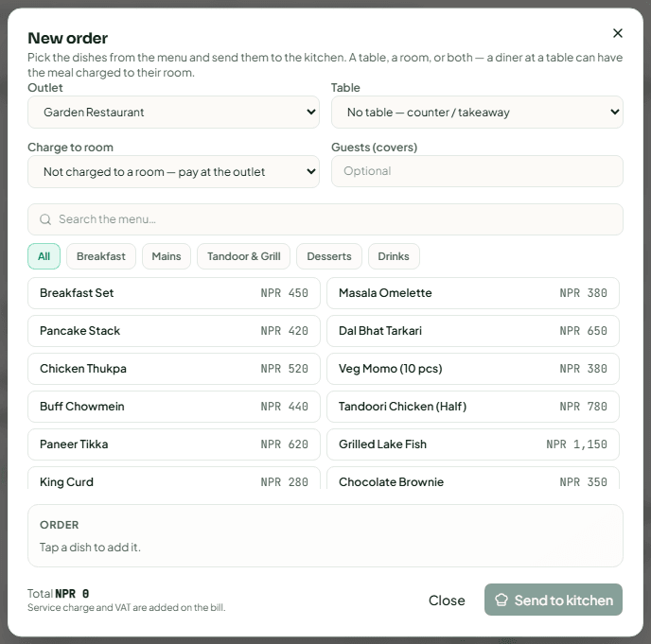
Task: Add Chicken Thukpa to the order
Action: tap(174, 369)
